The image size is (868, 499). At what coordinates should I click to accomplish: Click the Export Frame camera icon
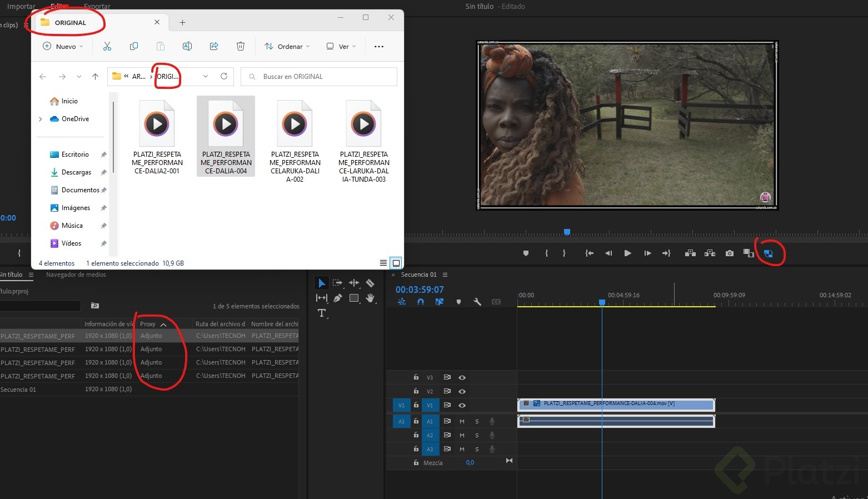(729, 253)
